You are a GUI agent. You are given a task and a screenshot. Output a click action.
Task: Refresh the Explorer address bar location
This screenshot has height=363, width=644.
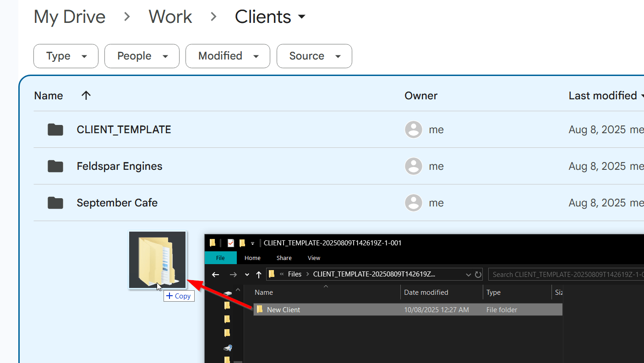click(x=478, y=275)
